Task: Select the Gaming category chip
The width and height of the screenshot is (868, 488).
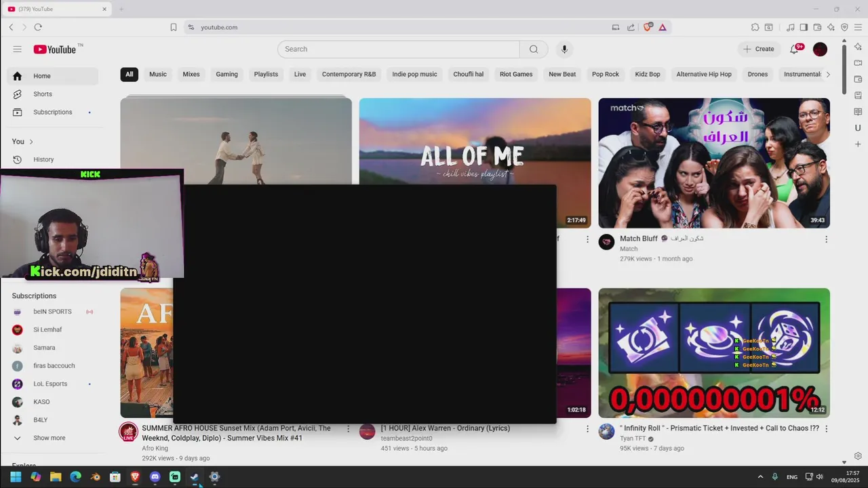Action: click(x=226, y=74)
